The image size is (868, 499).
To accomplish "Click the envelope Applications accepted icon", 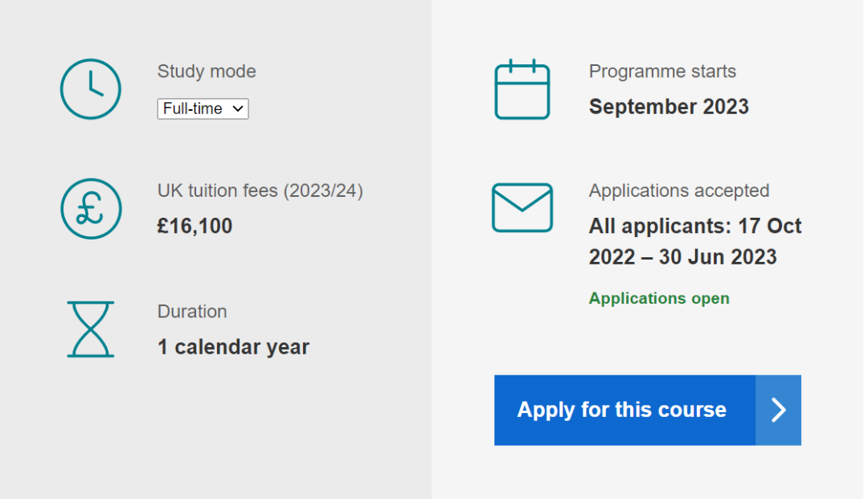I will tap(522, 207).
